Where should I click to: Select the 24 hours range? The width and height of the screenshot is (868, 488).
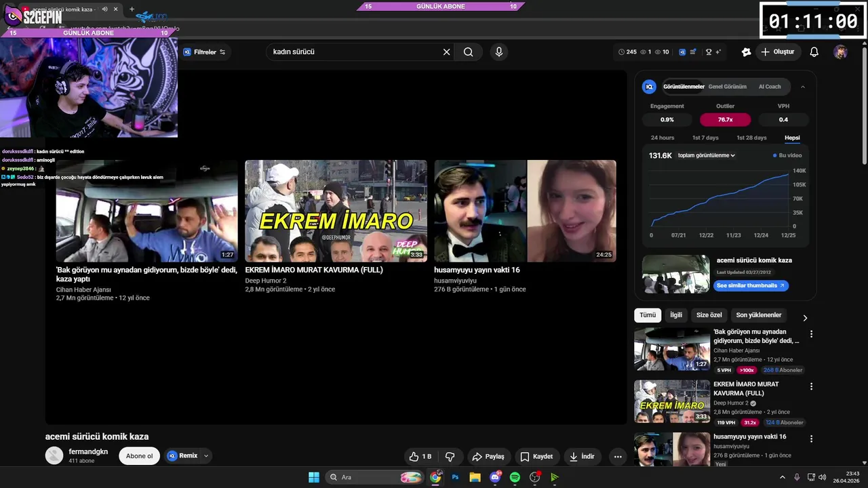[663, 138]
